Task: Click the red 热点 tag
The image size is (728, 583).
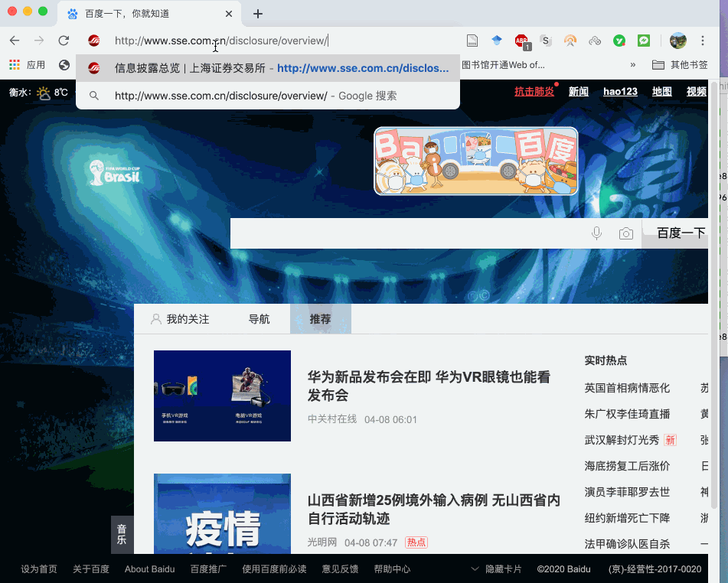Action: coord(416,542)
